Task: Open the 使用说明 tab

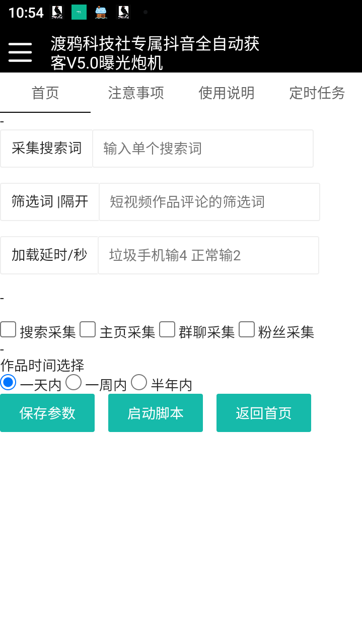Action: point(227,93)
